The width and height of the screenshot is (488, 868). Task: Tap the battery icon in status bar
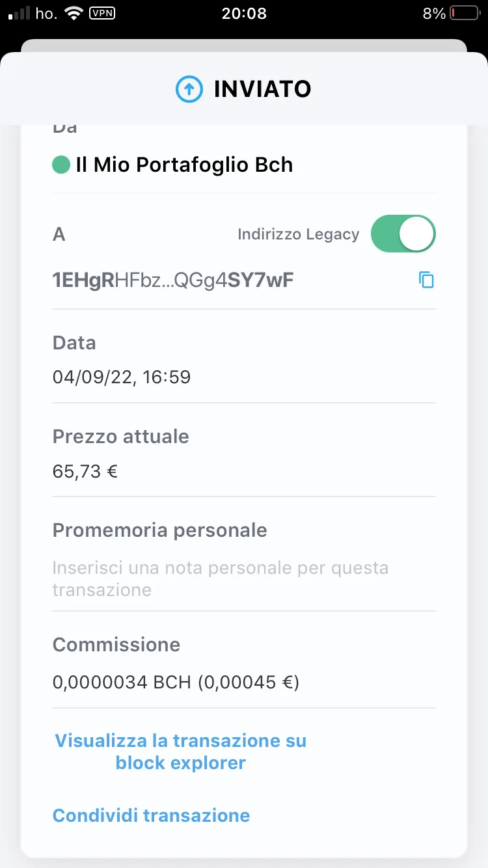[465, 13]
